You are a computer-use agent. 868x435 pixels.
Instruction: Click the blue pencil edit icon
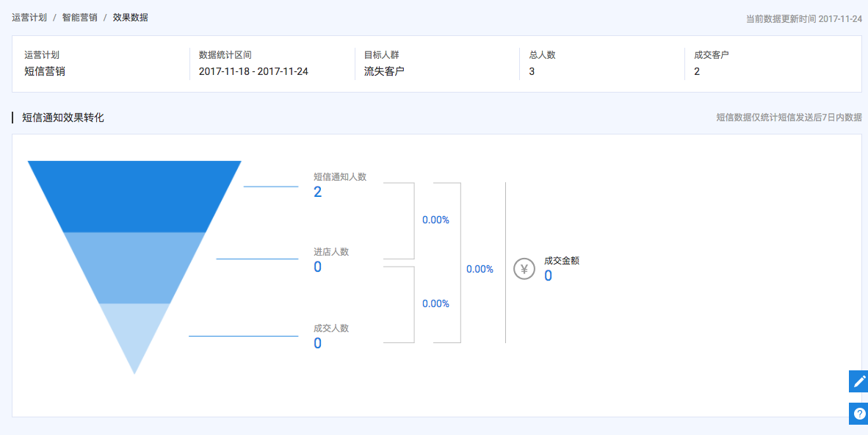(858, 381)
